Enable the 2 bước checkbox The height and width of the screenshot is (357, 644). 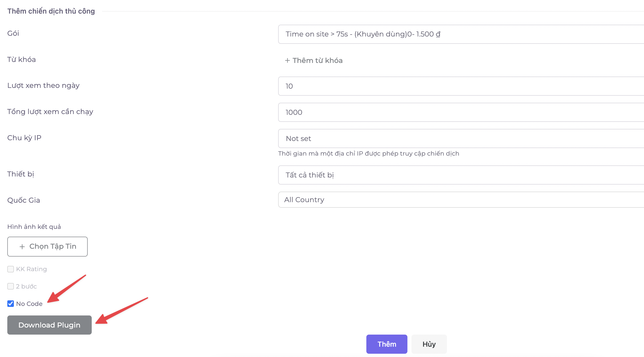tap(11, 286)
